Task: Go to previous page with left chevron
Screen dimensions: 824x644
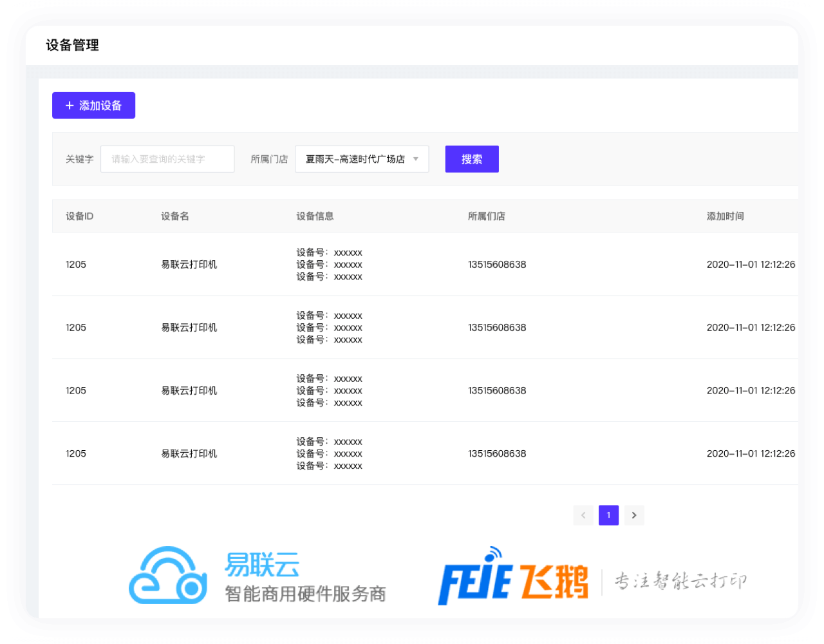Action: point(583,515)
